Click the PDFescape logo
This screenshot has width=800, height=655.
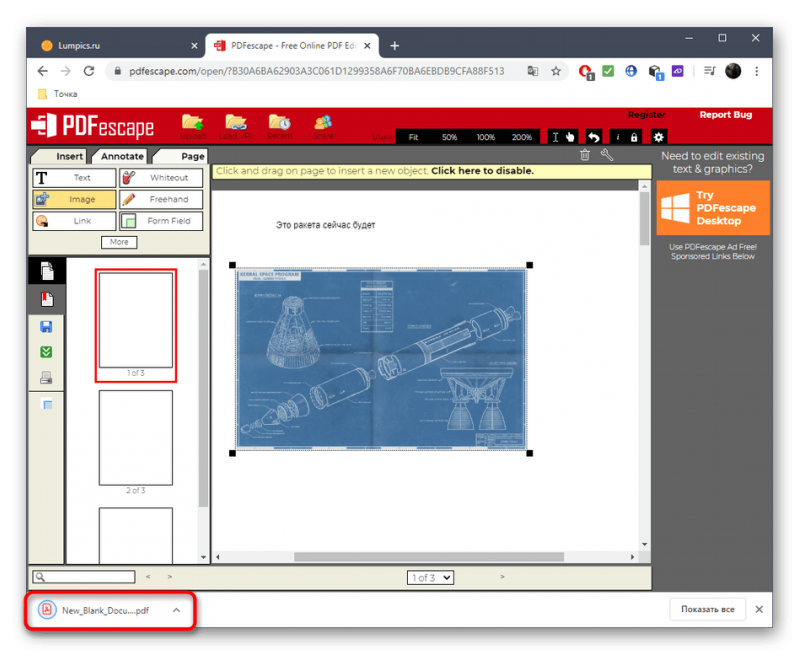click(x=92, y=126)
